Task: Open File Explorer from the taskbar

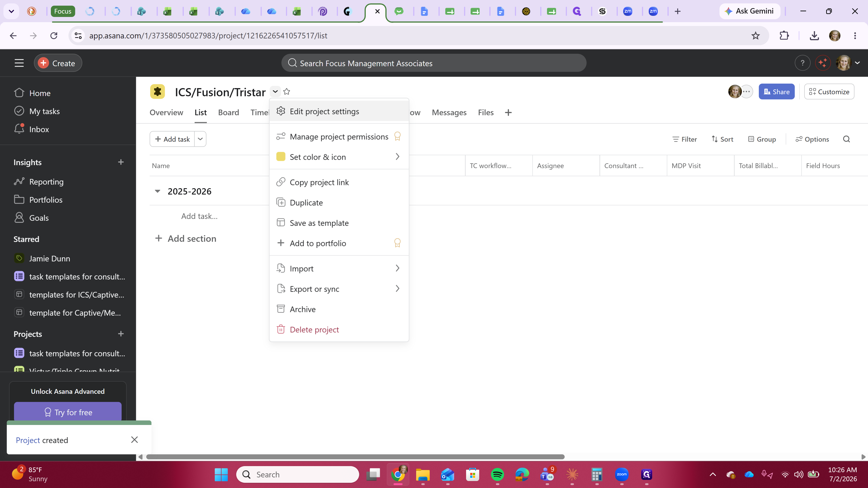Action: click(x=423, y=474)
